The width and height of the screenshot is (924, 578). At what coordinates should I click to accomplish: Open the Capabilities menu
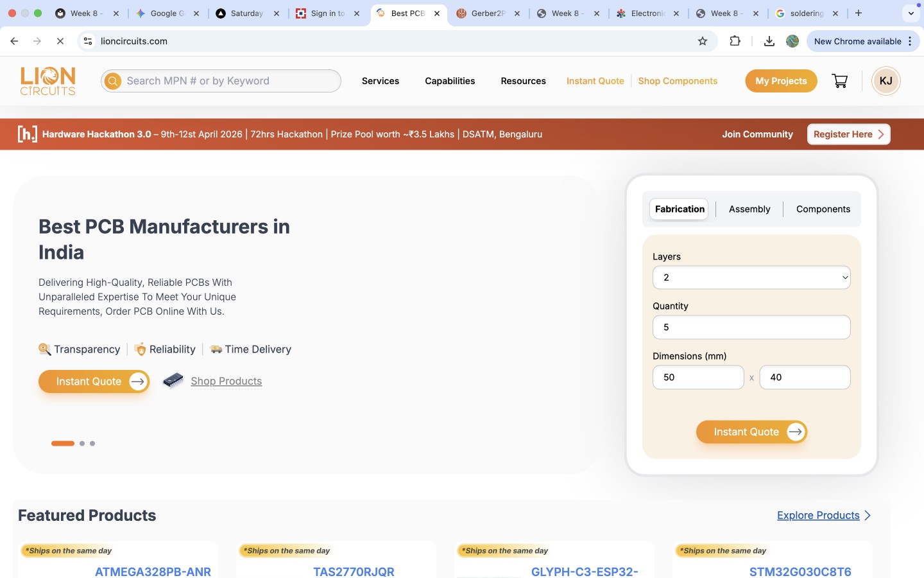[450, 81]
